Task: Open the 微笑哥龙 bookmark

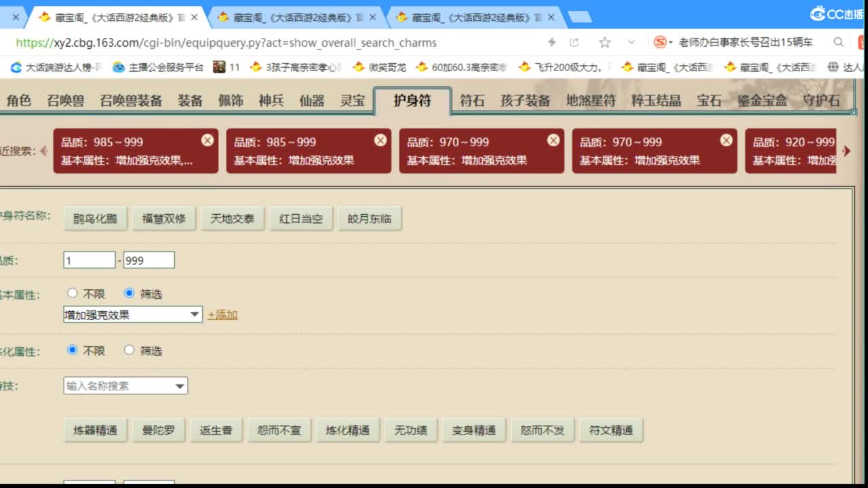Action: pos(380,67)
